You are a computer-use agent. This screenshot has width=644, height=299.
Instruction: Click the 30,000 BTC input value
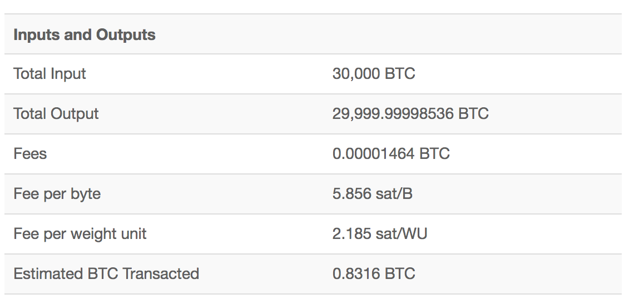point(374,74)
